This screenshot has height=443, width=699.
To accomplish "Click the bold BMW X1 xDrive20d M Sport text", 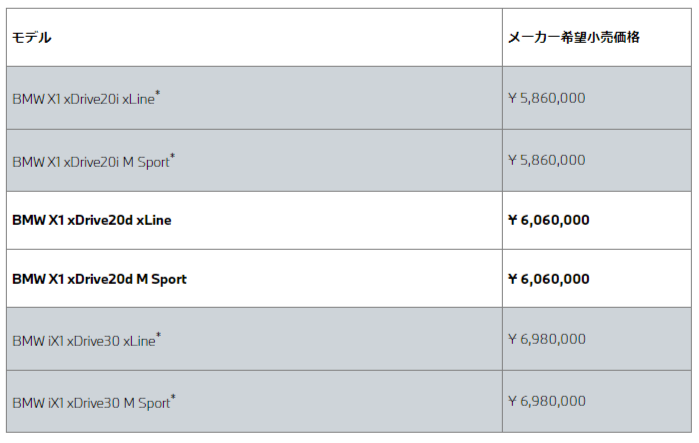I will tap(99, 279).
